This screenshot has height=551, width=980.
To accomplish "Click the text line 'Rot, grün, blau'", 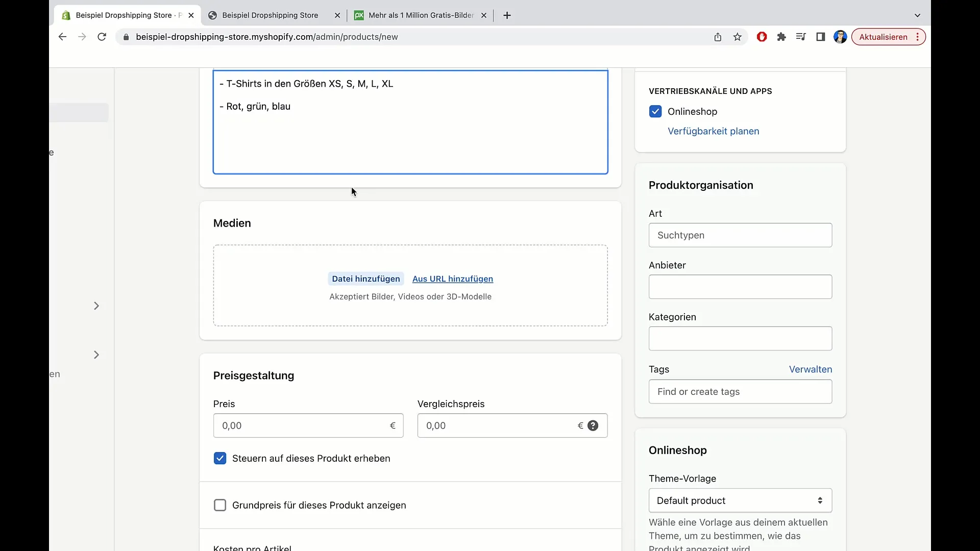I will (x=258, y=106).
